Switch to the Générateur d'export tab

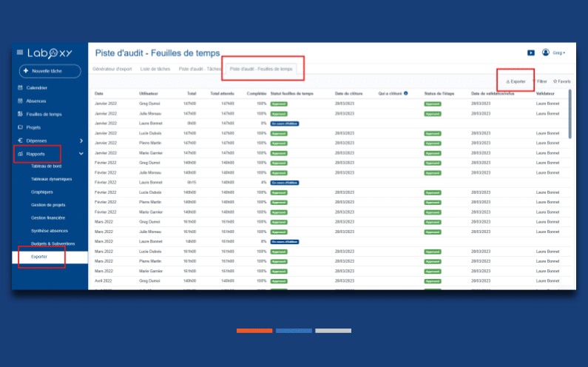click(112, 69)
